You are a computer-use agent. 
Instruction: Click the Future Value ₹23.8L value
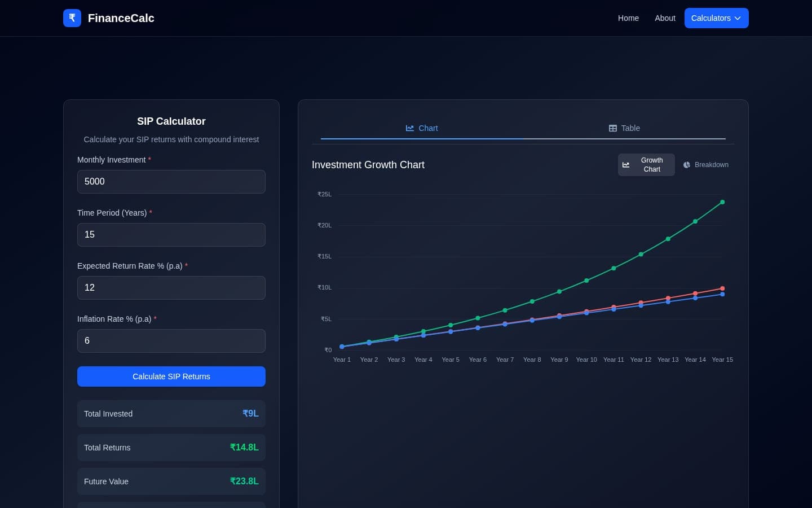pyautogui.click(x=244, y=481)
